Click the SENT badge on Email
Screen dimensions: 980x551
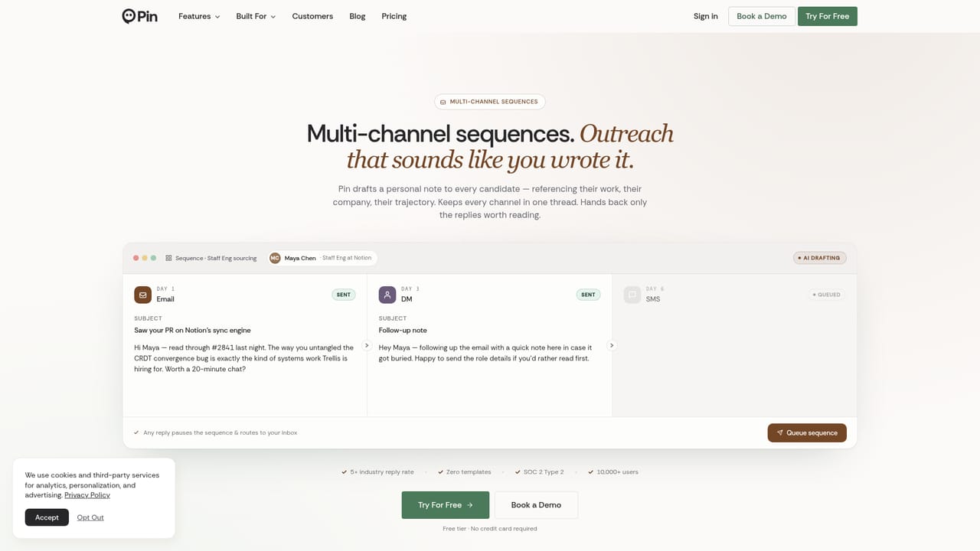click(x=344, y=295)
